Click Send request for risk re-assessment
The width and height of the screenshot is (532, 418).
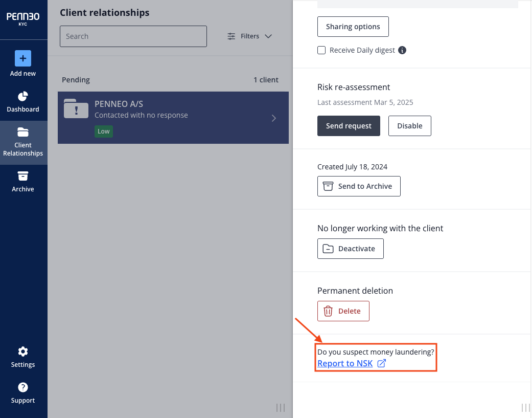[x=349, y=126]
